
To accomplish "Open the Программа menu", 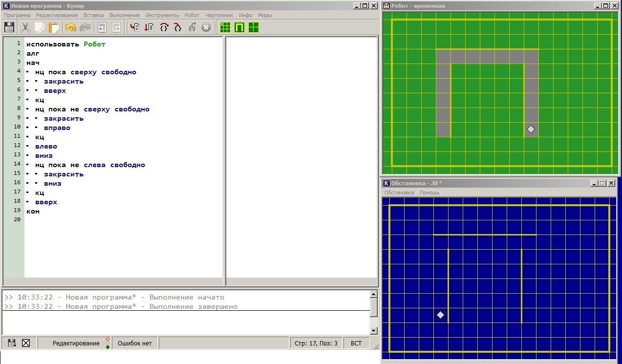I will pyautogui.click(x=17, y=15).
